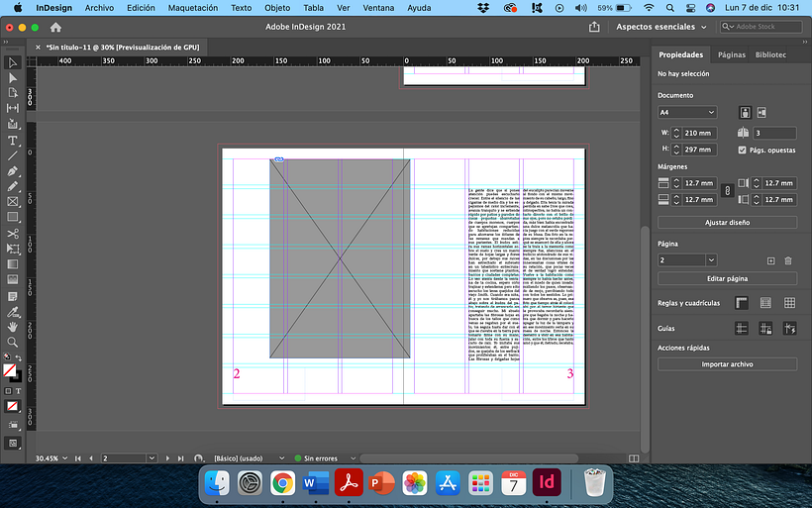
Task: Swap fill and stroke colors
Action: click(19, 357)
